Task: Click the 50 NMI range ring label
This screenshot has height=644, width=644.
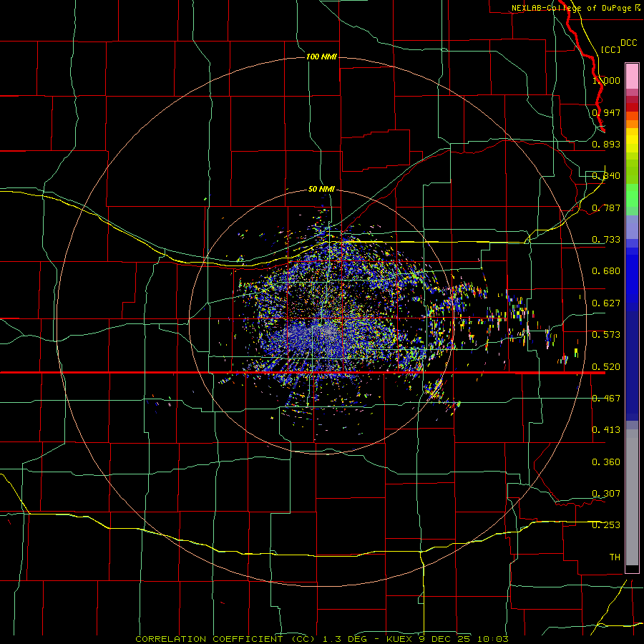Action: pyautogui.click(x=321, y=189)
